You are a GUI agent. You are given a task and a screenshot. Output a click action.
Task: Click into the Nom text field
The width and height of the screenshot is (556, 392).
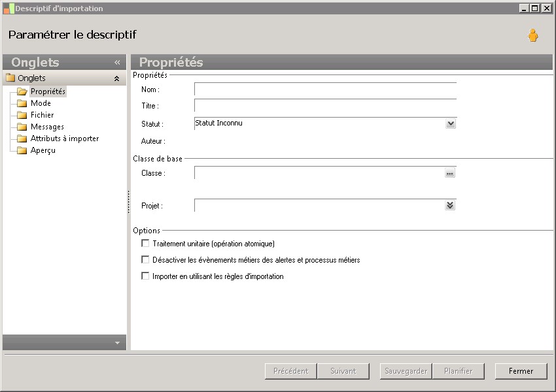click(x=325, y=90)
